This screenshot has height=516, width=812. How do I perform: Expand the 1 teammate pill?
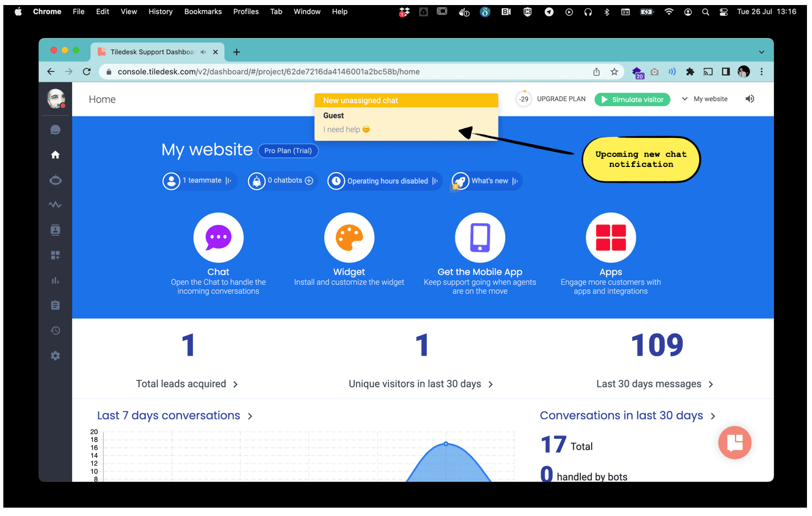point(199,181)
